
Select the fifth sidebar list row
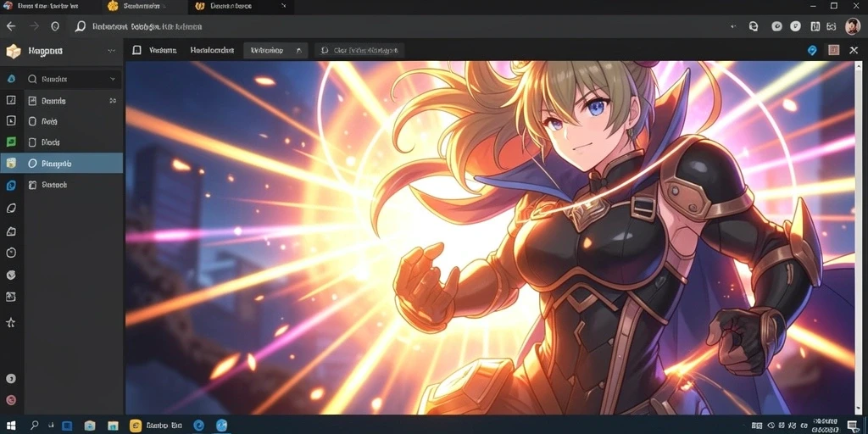(x=73, y=184)
